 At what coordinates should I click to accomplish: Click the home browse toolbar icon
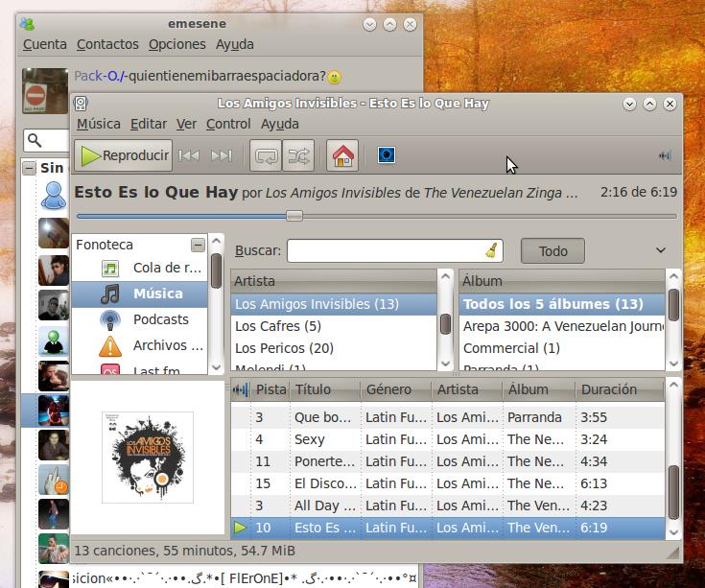click(342, 155)
